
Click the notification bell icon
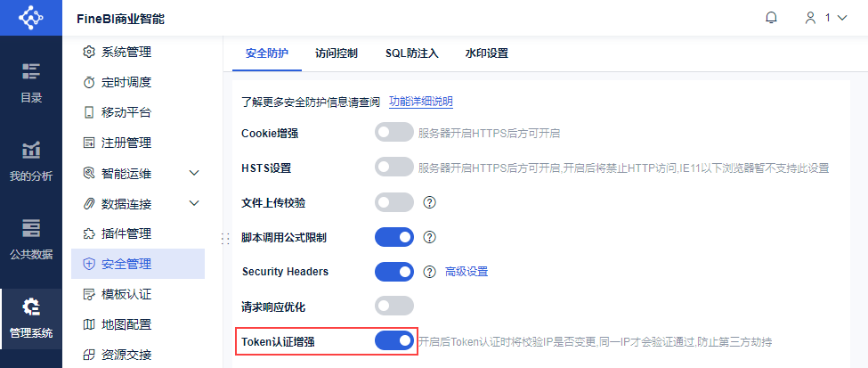point(772,17)
